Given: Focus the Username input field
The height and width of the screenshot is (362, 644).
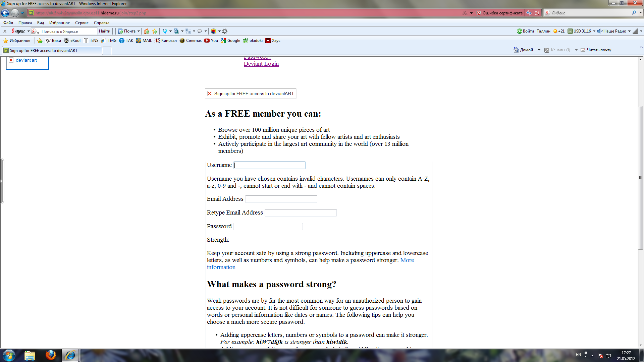Looking at the screenshot, I should coord(270,165).
